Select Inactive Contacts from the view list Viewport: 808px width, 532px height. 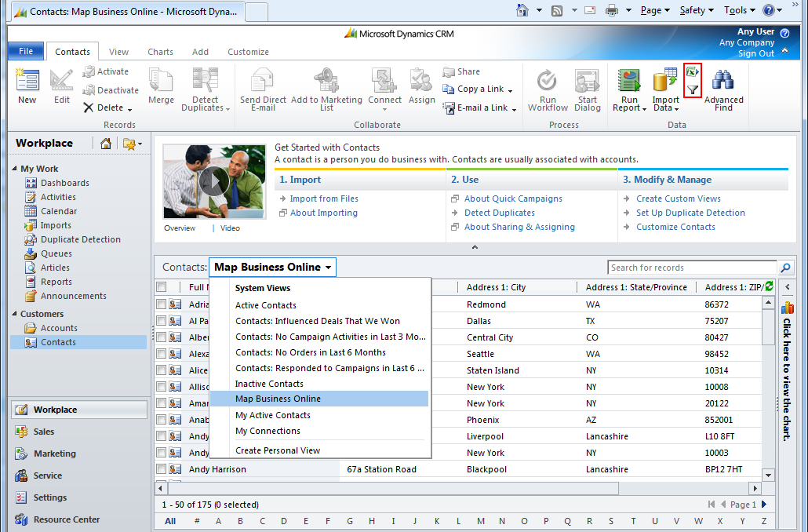269,384
